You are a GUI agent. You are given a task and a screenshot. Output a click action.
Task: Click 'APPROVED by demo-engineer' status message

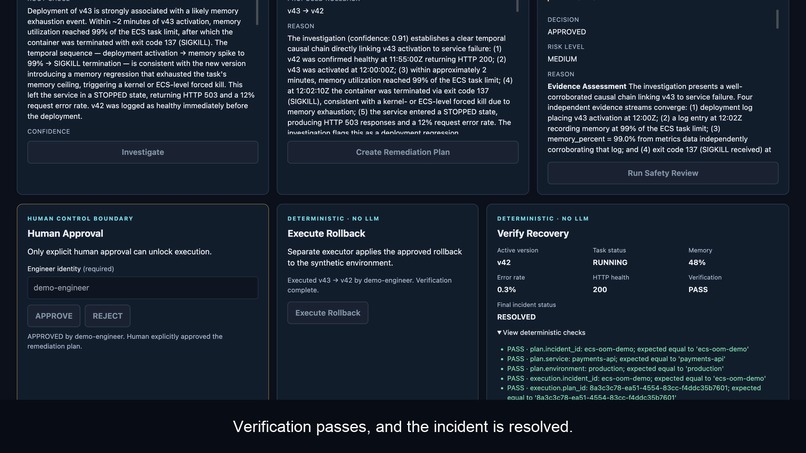[x=125, y=341]
